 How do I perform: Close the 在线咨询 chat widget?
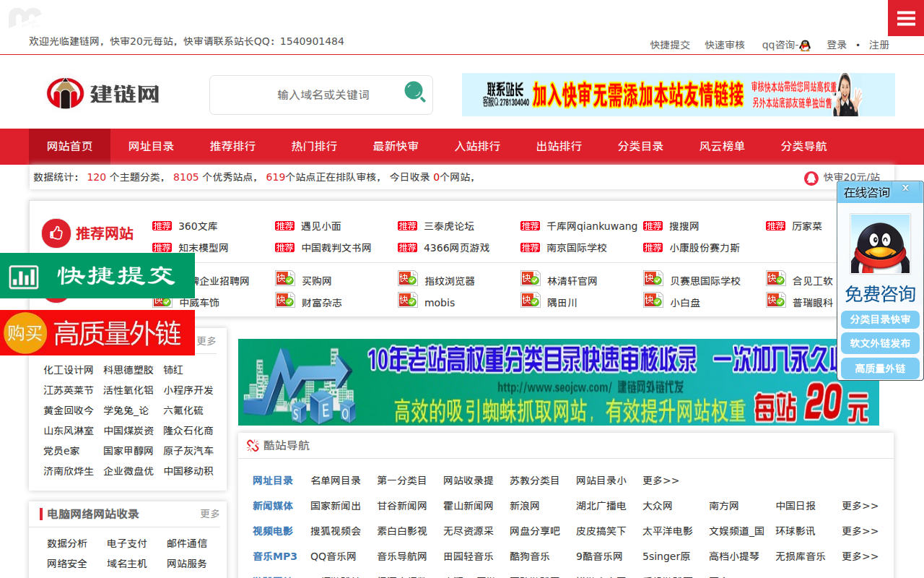(x=906, y=187)
